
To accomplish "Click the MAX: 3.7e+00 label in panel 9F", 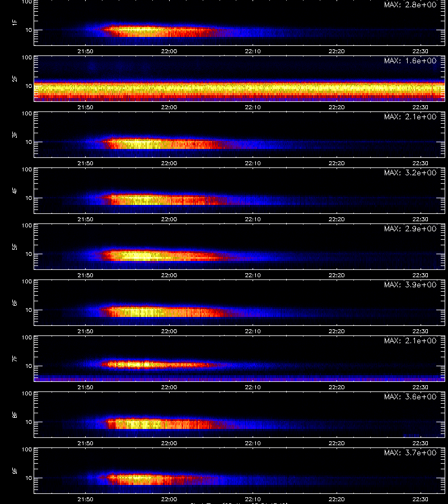I will [x=410, y=452].
